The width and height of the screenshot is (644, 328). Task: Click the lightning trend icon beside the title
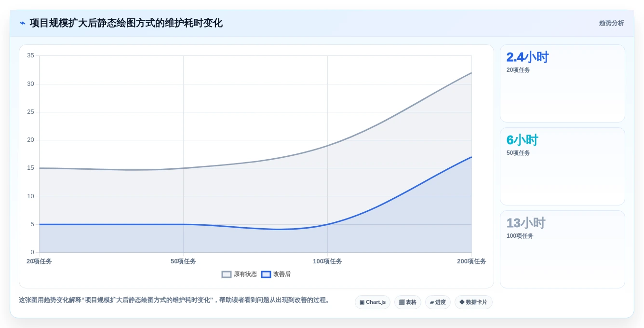pyautogui.click(x=22, y=23)
